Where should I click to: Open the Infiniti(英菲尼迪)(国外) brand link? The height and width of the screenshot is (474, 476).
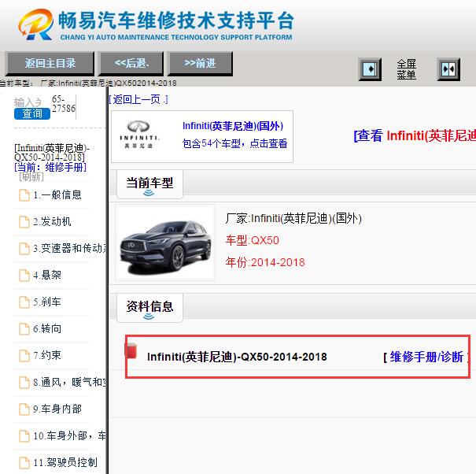pos(233,126)
